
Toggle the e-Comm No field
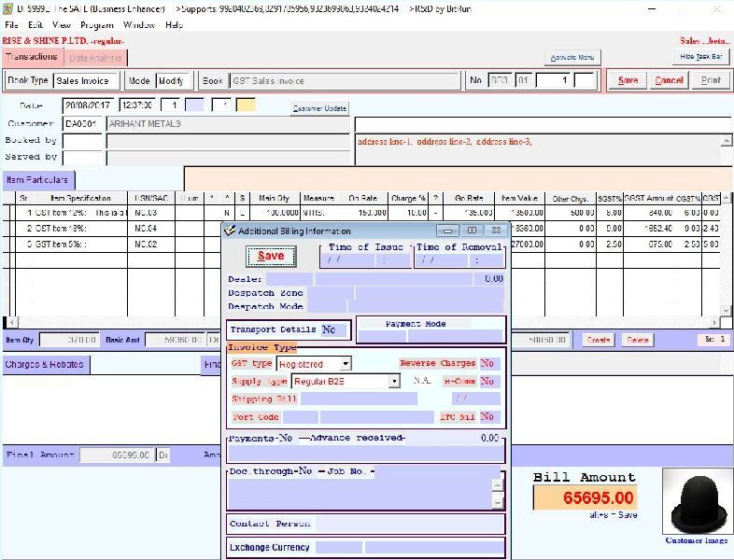coord(488,381)
